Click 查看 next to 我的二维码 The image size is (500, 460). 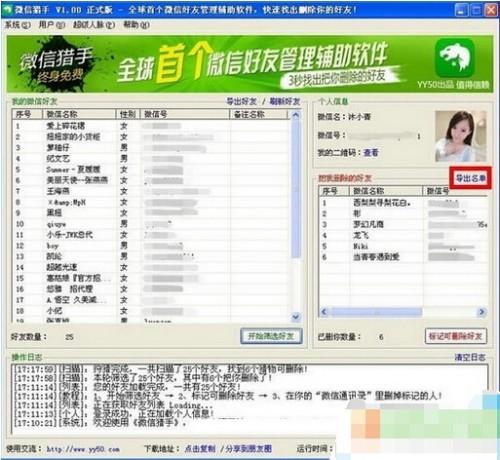(371, 153)
